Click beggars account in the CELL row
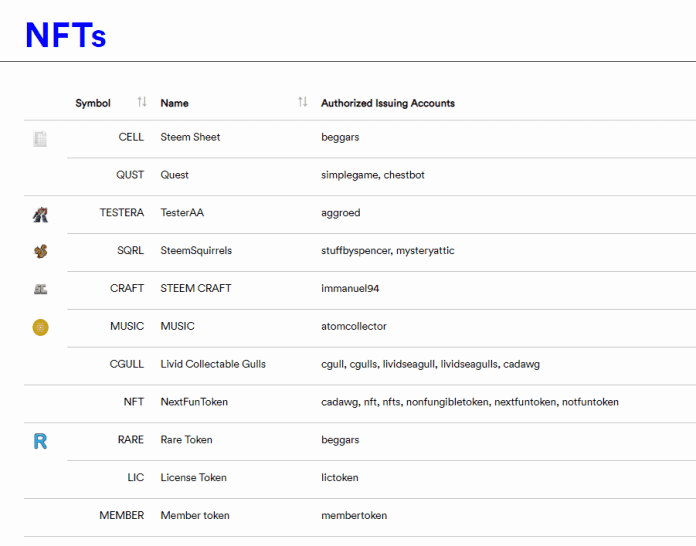 [x=340, y=137]
